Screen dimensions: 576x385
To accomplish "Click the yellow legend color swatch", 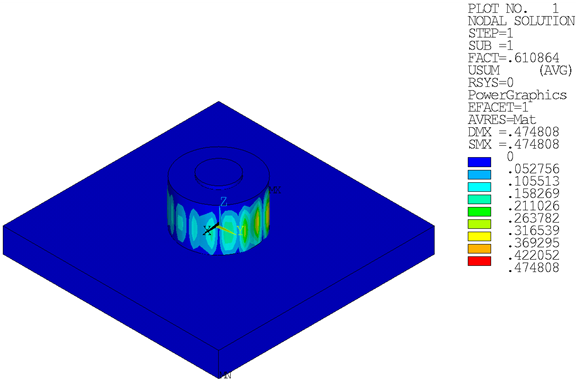I will click(479, 236).
